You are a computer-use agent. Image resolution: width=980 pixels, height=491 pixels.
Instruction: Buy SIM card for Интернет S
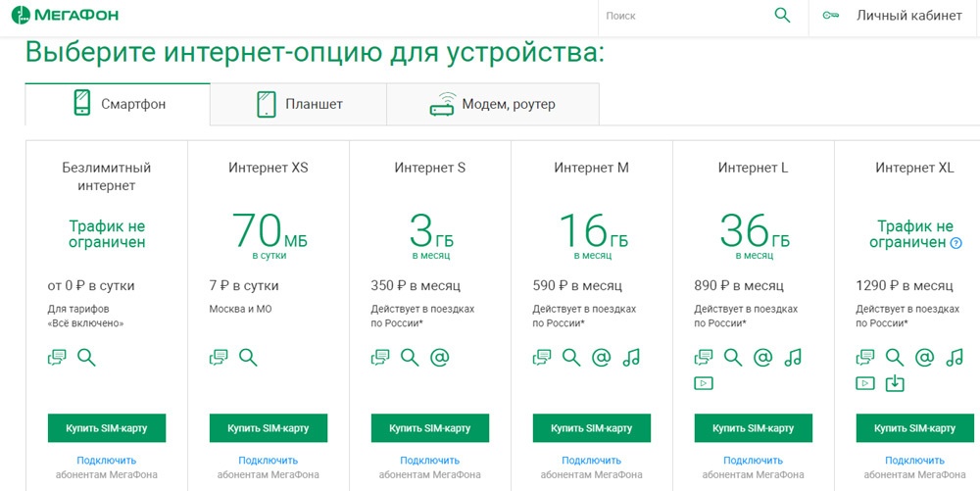point(430,428)
